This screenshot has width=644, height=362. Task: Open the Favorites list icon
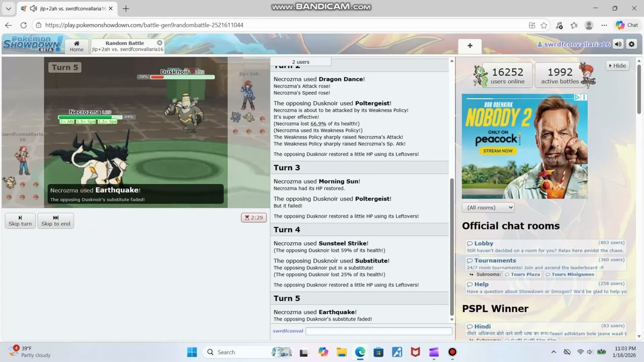pyautogui.click(x=574, y=25)
